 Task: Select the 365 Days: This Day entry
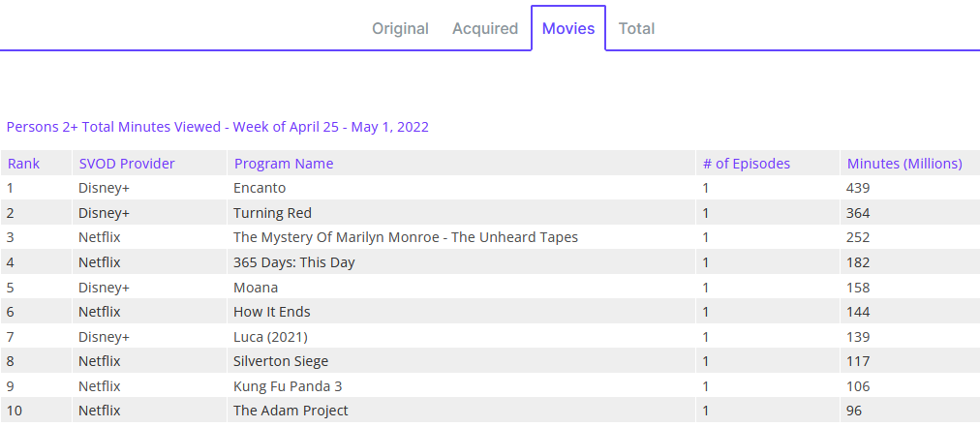tap(294, 262)
